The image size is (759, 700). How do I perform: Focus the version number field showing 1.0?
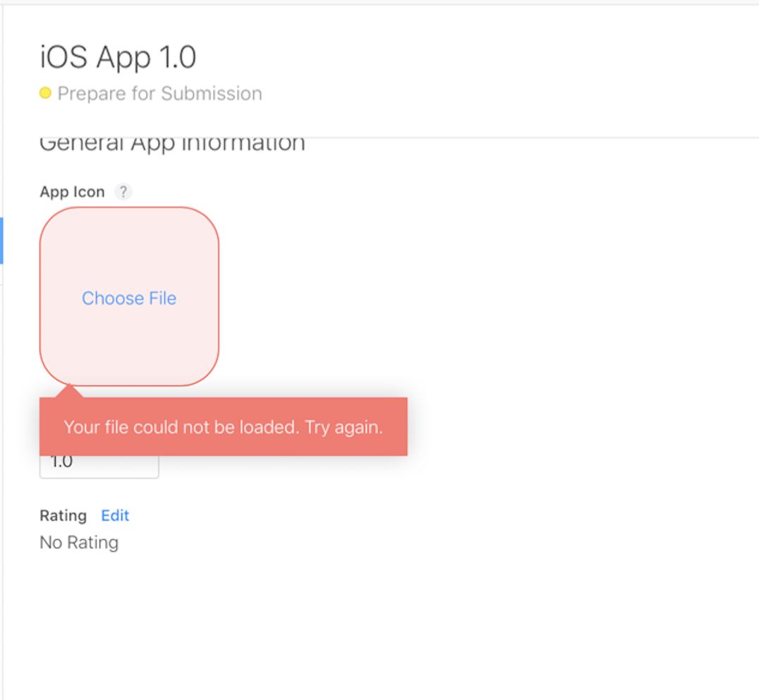pos(99,461)
